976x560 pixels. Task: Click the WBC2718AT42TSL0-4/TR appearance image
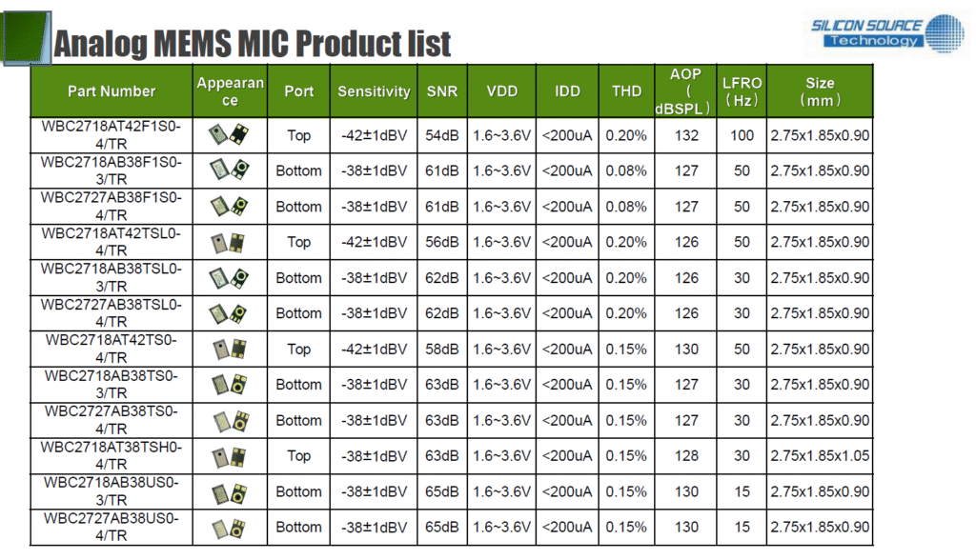coord(228,242)
